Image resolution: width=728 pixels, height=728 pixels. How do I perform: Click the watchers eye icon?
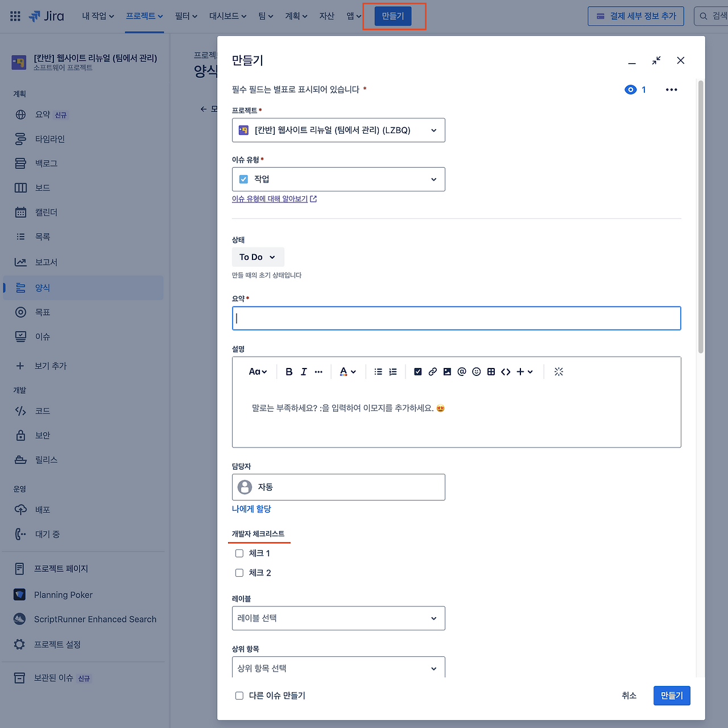coord(631,90)
